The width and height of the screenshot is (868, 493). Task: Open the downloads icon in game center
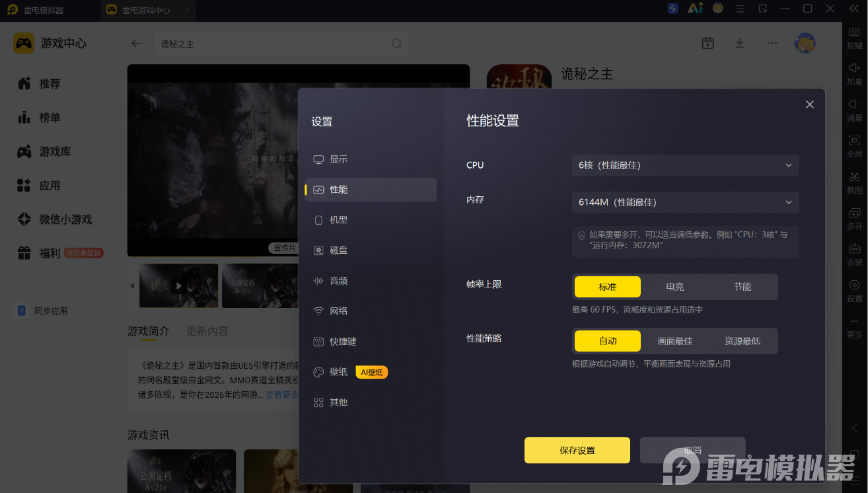740,43
